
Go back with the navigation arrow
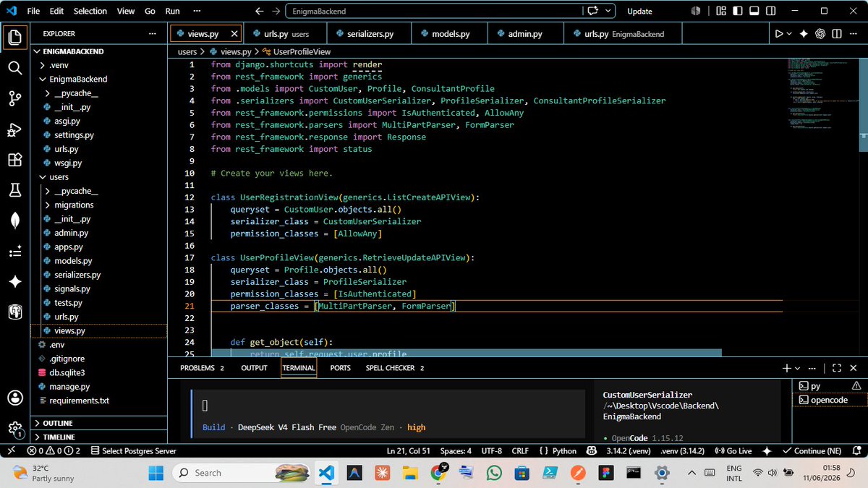tap(260, 11)
